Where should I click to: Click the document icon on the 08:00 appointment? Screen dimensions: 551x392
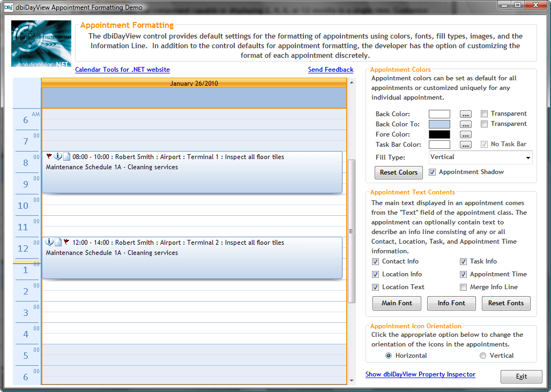click(x=66, y=156)
